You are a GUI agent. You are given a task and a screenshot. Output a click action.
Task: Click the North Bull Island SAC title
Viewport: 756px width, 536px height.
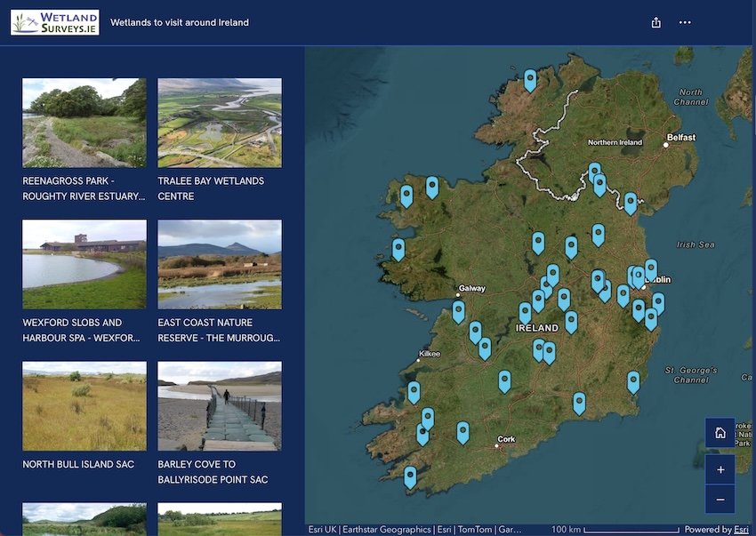[78, 464]
